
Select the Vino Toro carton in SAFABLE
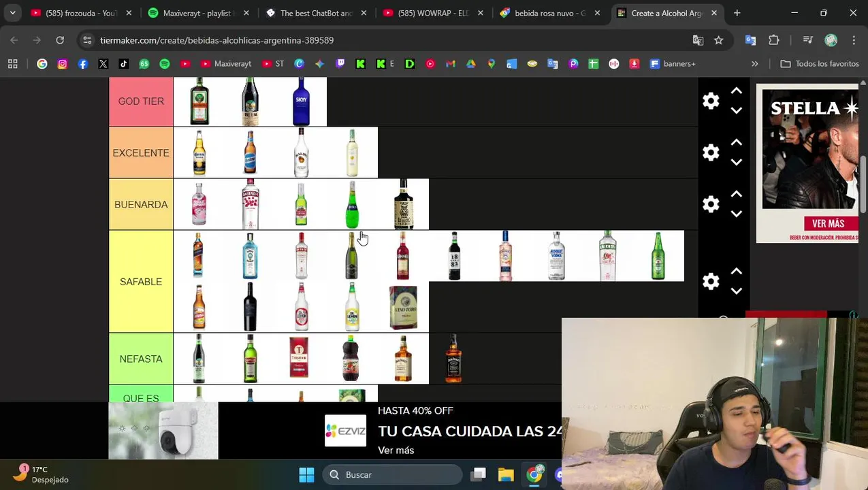[x=403, y=308]
